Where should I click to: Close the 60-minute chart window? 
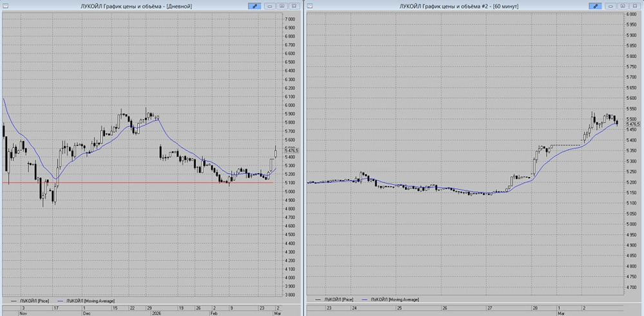click(x=635, y=6)
